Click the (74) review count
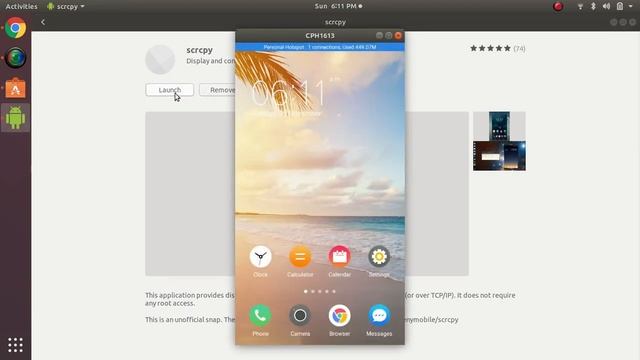This screenshot has height=360, width=640. pyautogui.click(x=519, y=49)
